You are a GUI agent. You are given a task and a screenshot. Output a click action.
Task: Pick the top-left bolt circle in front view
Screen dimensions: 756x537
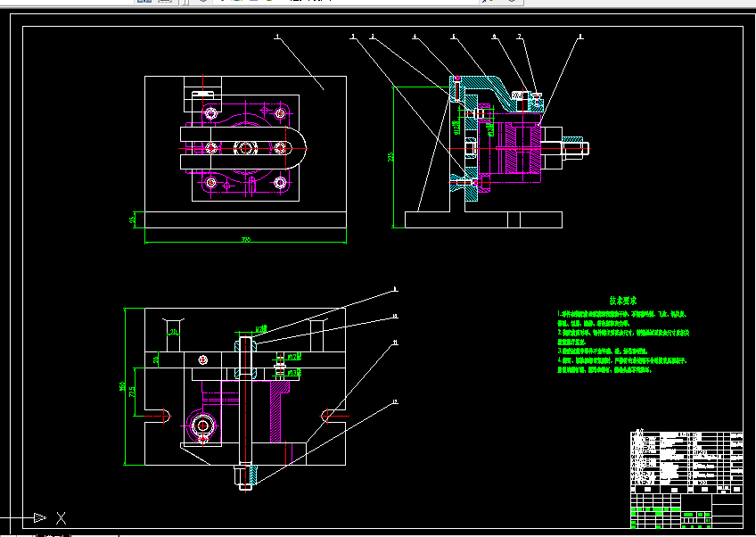pos(210,113)
